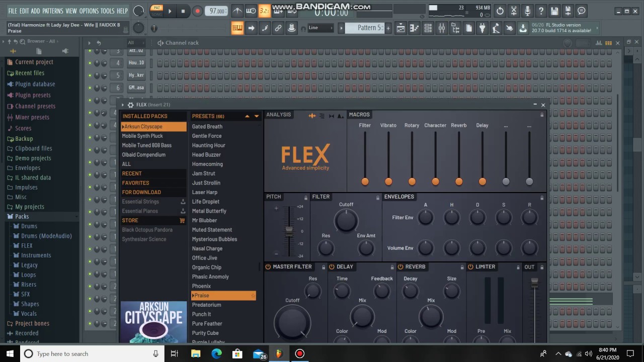Select spectrum bars analysis view in FLEX
The image size is (644, 362).
(321, 116)
